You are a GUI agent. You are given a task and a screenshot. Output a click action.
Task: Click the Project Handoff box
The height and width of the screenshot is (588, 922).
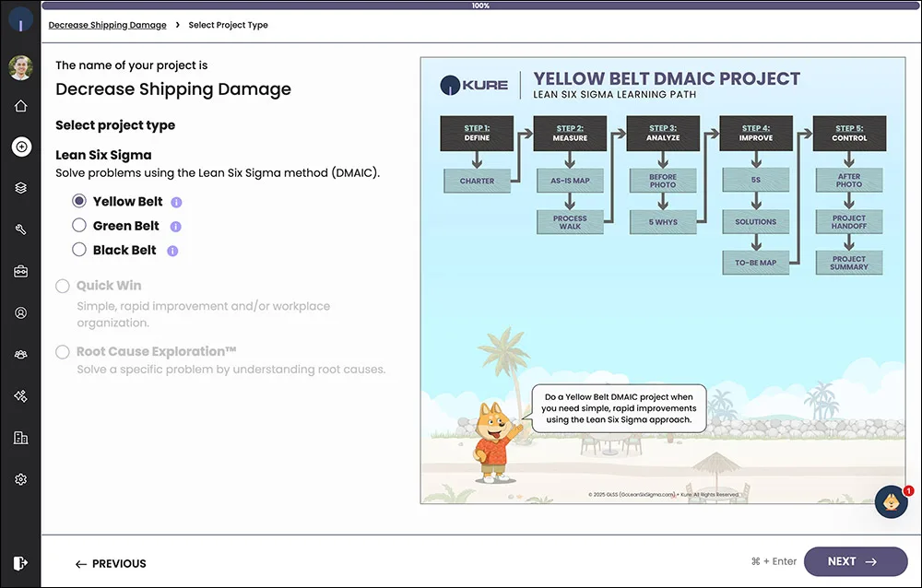[x=849, y=222]
